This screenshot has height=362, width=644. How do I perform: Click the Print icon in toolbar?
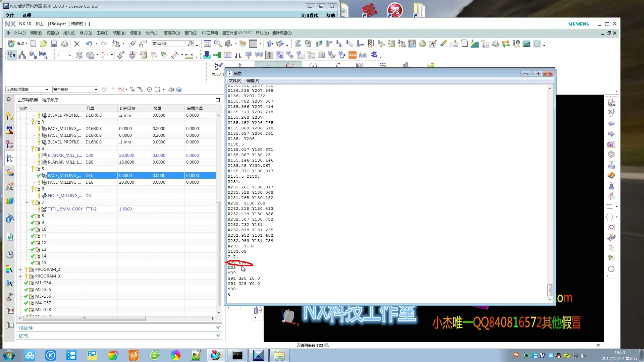click(x=64, y=44)
